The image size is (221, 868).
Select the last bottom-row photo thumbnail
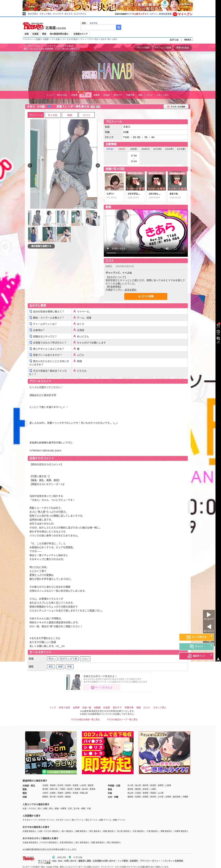(64, 234)
